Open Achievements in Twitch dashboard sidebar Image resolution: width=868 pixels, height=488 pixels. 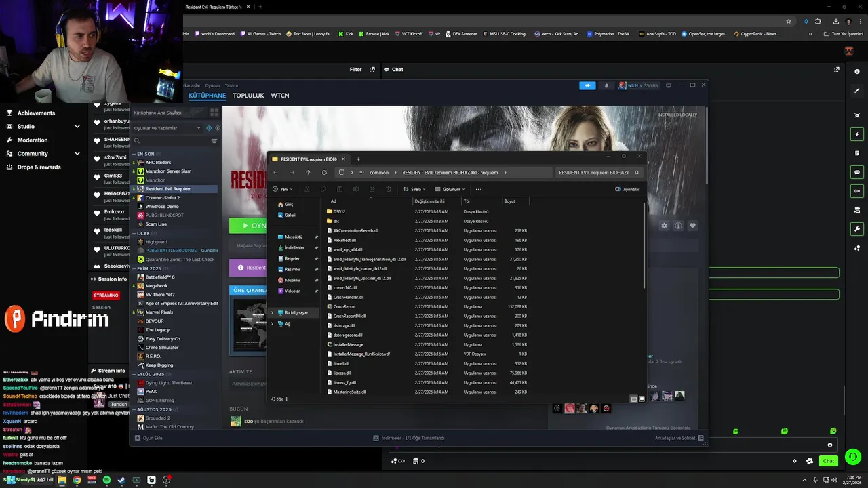click(37, 113)
